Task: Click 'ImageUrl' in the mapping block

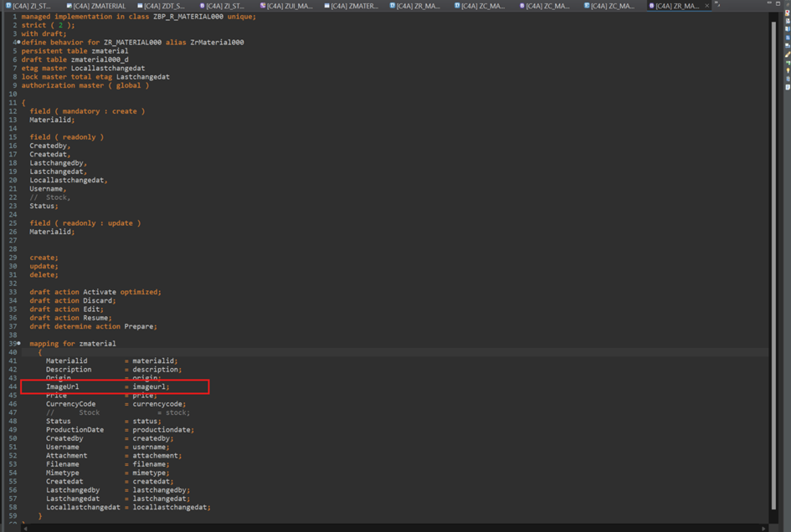Action: [63, 386]
